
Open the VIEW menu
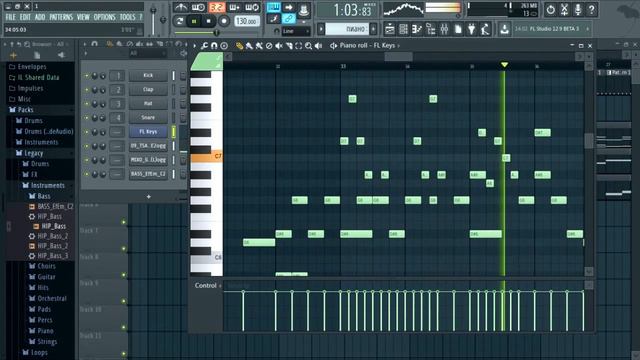tap(83, 17)
